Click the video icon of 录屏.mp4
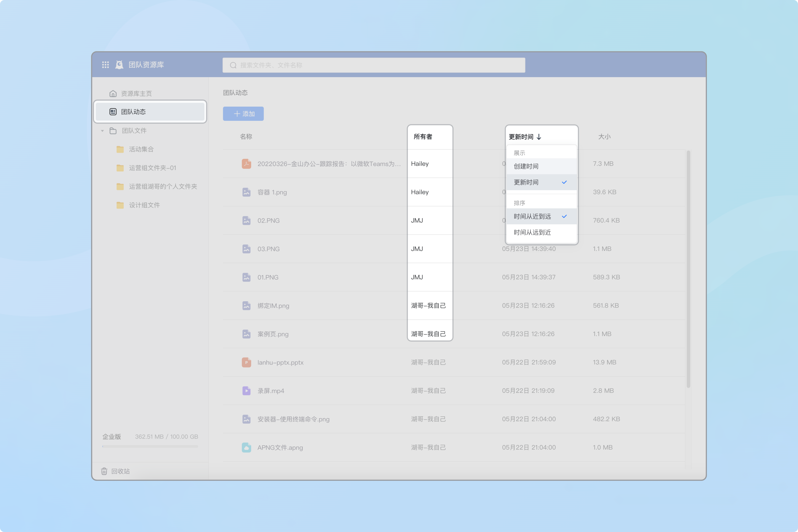Screen dimensions: 798x532 pyautogui.click(x=246, y=391)
